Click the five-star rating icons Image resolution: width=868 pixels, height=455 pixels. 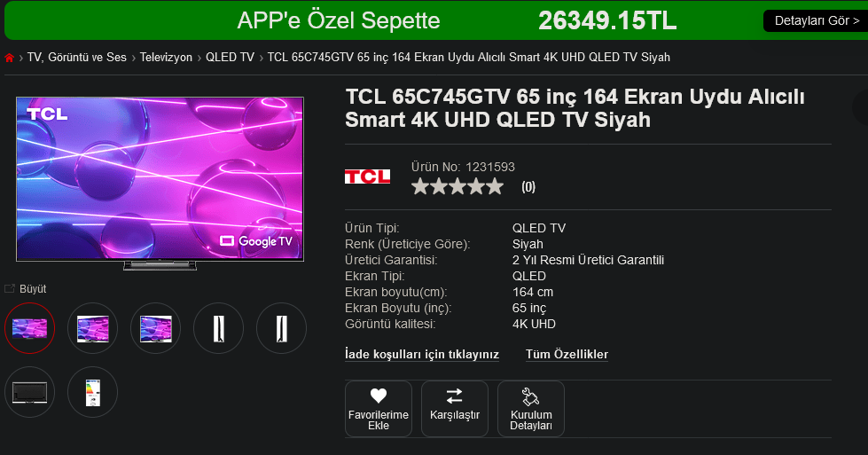pos(457,186)
